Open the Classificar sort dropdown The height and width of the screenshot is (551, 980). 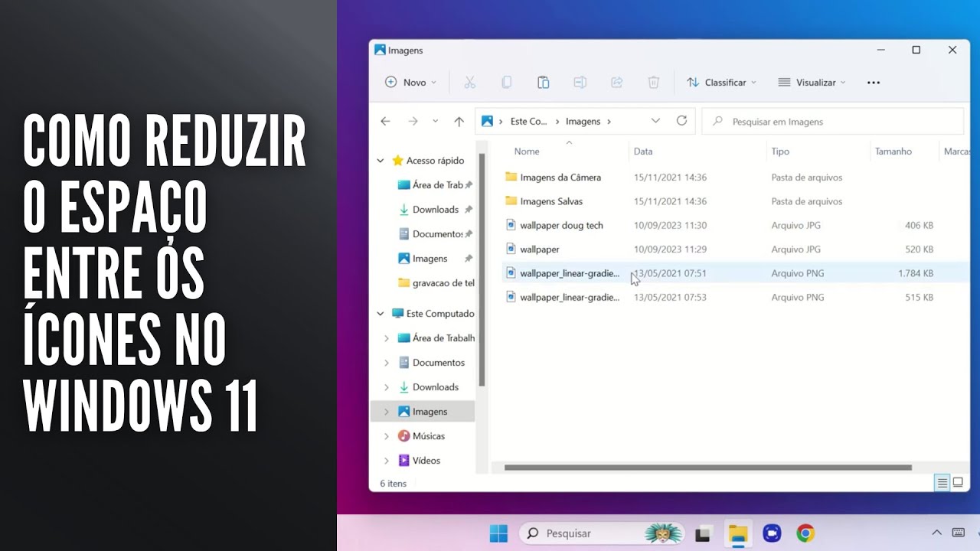[x=721, y=82]
